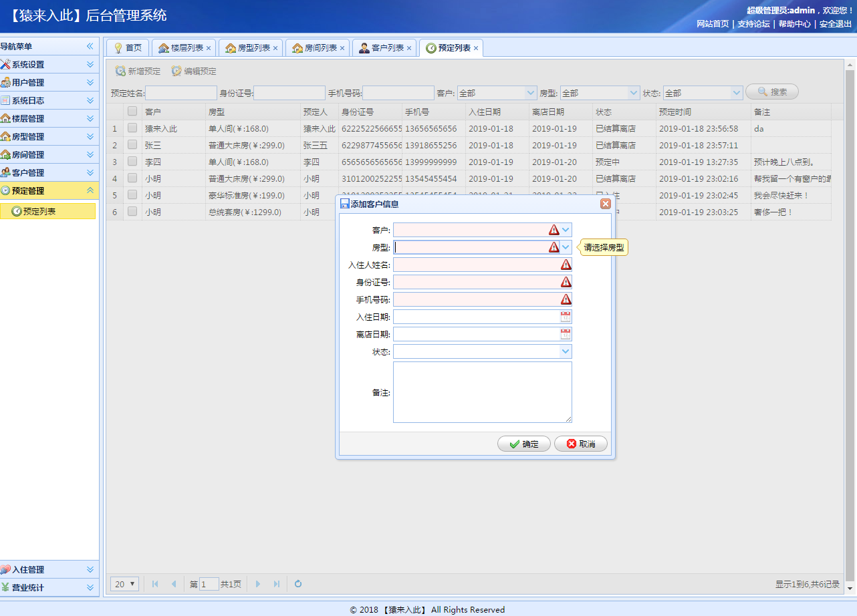Open the 网站首页 link
The image size is (857, 616).
pyautogui.click(x=713, y=23)
